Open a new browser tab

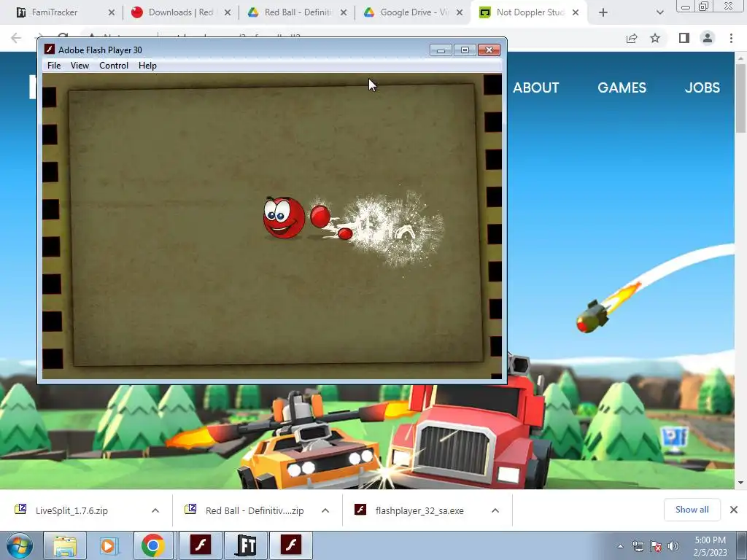603,12
